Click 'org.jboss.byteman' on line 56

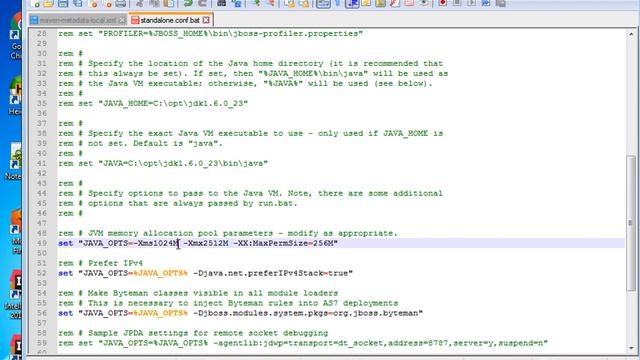coord(376,313)
